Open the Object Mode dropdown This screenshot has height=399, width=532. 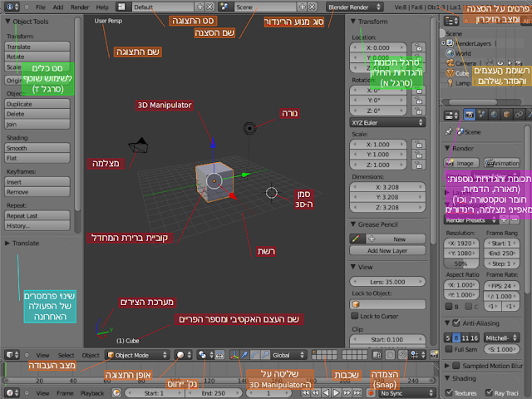tap(137, 355)
